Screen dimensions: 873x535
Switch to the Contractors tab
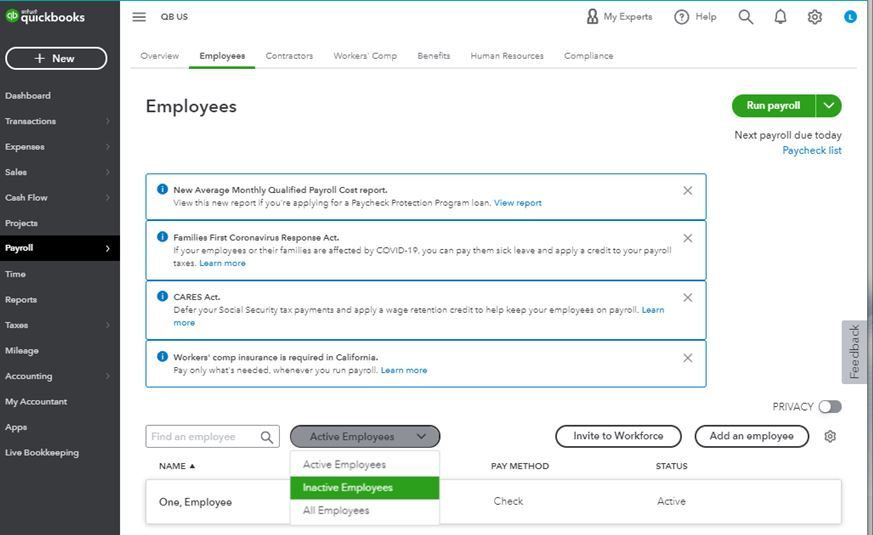point(289,56)
